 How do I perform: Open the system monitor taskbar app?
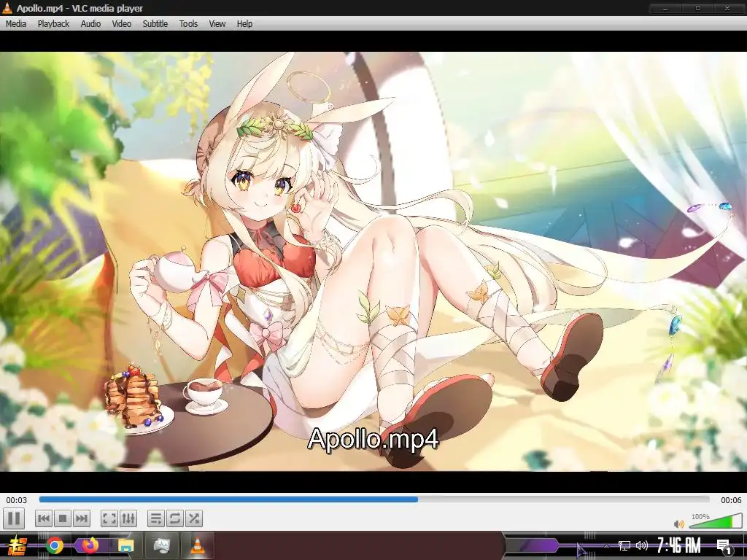(x=161, y=545)
